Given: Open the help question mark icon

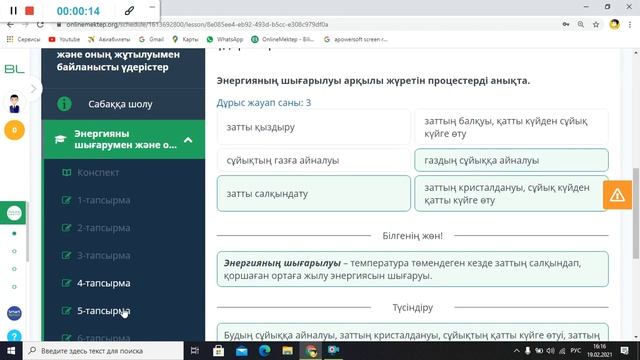Looking at the screenshot, I should click(14, 336).
